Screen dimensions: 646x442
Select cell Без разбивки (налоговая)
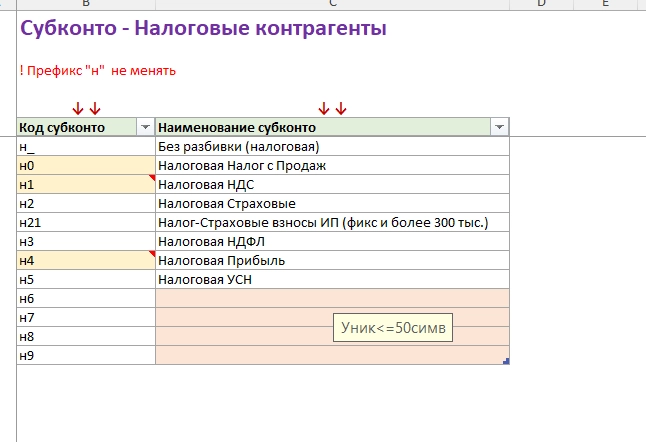[332, 146]
